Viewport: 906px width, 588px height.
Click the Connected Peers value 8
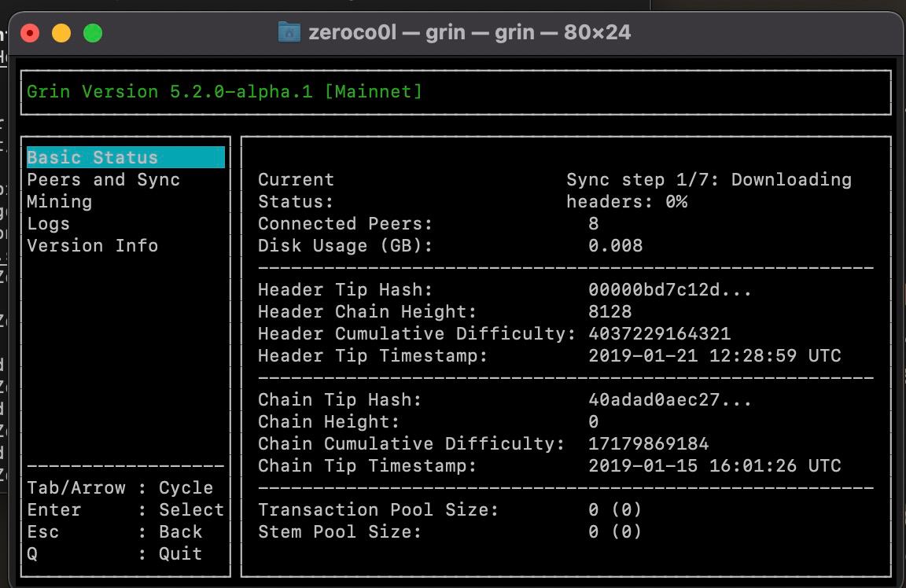click(x=594, y=223)
